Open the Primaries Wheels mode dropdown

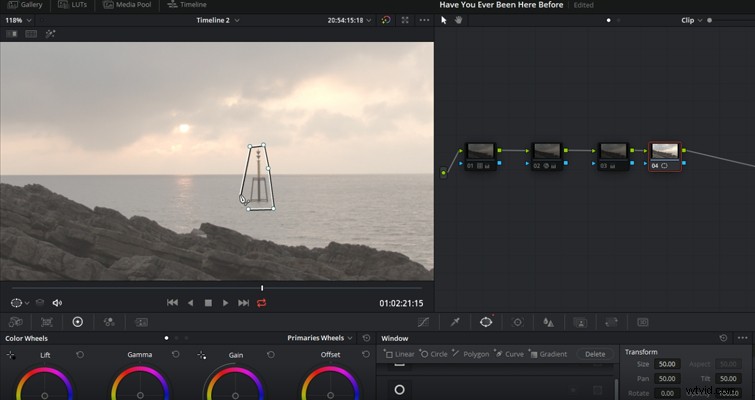point(320,338)
